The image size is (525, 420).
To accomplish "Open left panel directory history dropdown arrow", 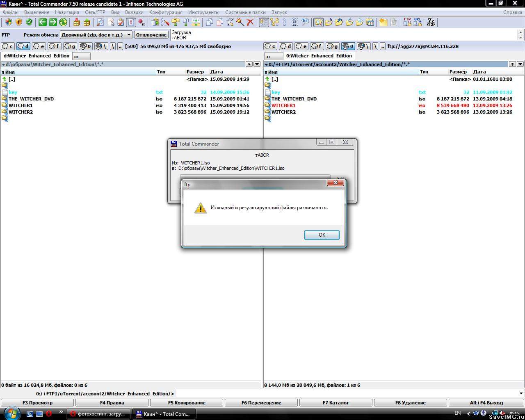I will click(x=257, y=64).
